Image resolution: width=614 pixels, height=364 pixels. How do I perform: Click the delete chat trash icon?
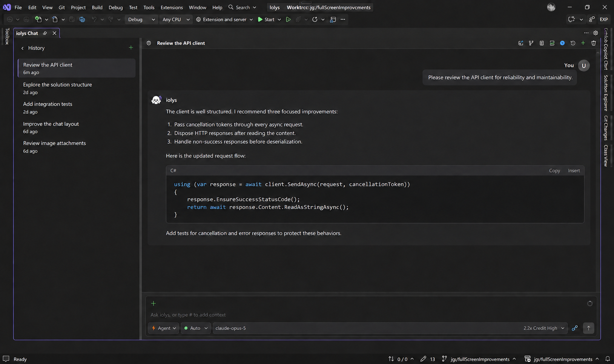pos(594,43)
